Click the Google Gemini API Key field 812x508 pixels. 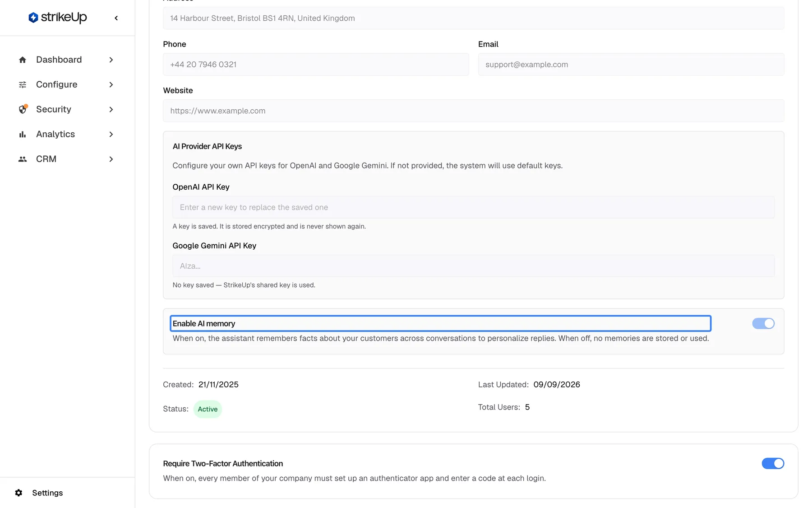[473, 266]
